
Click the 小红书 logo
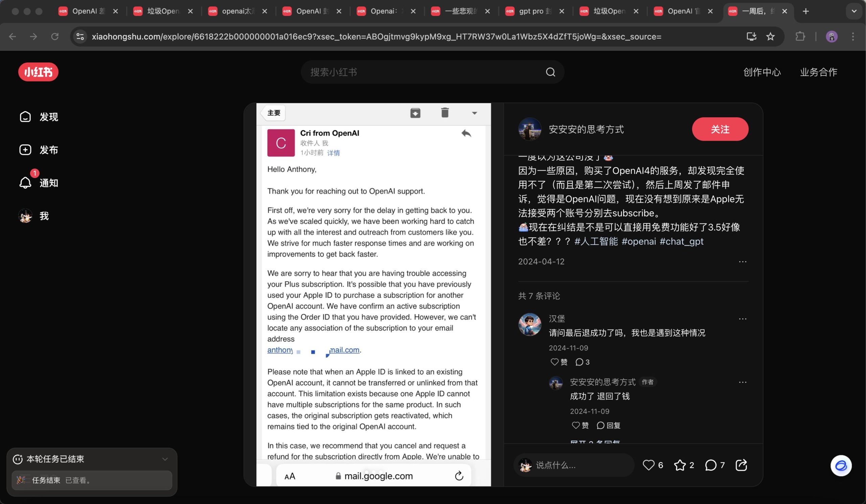pyautogui.click(x=38, y=72)
